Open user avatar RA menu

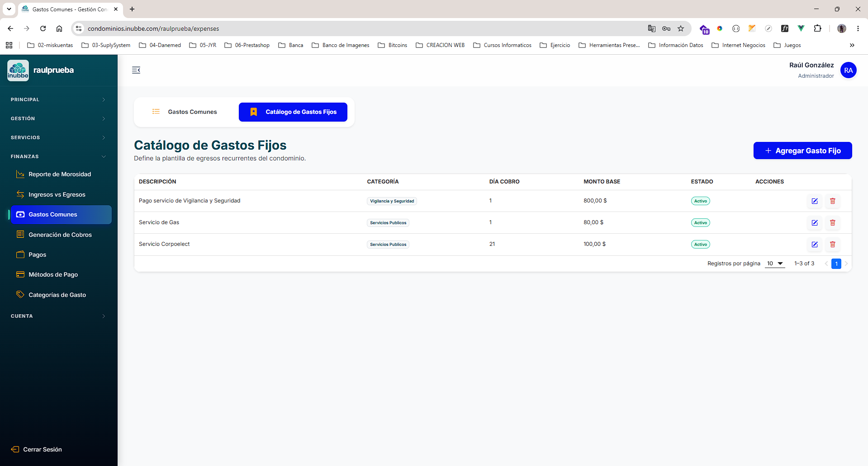848,71
